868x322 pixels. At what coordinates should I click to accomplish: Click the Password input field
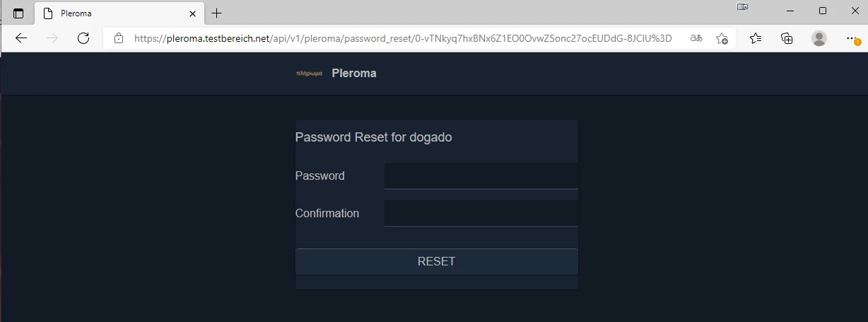[481, 176]
